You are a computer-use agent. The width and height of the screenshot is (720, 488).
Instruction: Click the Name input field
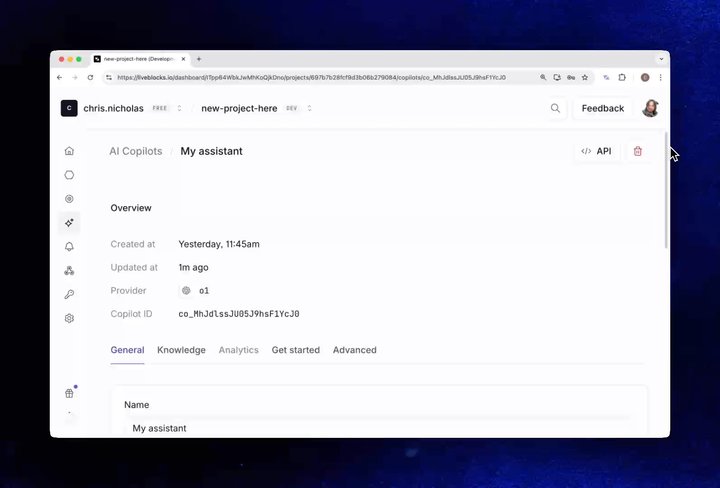pos(379,428)
